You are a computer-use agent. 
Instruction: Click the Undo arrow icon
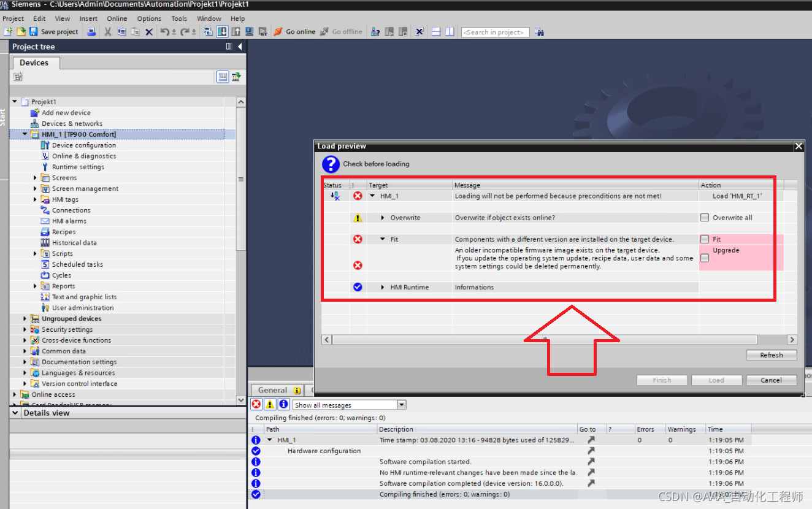164,32
